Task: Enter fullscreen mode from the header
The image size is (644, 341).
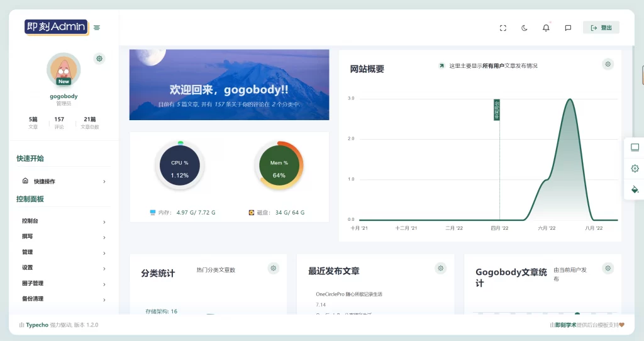Action: (x=502, y=28)
